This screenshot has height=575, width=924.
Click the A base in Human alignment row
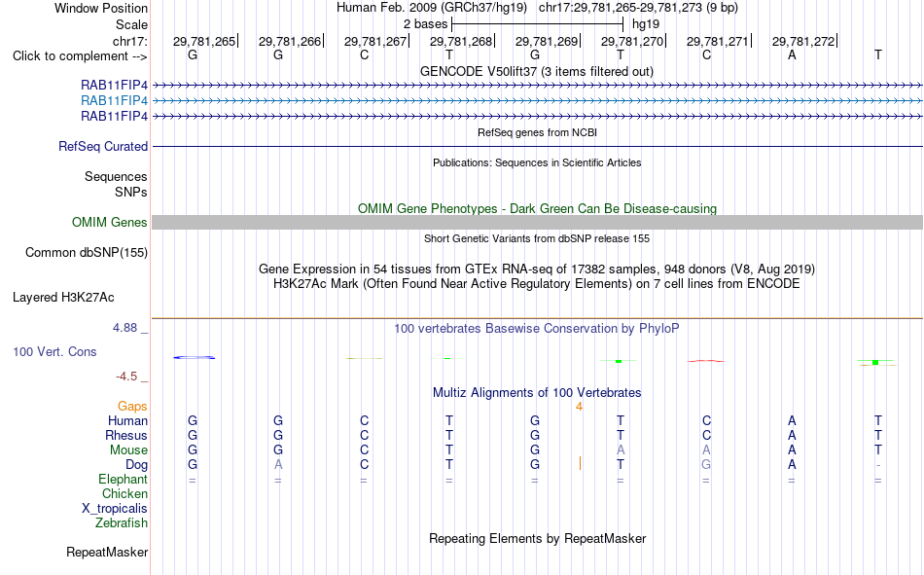click(792, 421)
